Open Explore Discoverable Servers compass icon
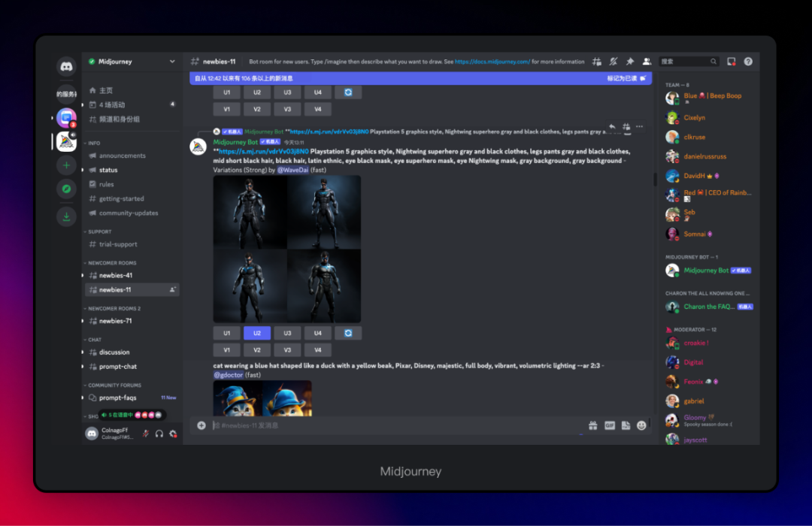This screenshot has height=526, width=812. [x=66, y=189]
